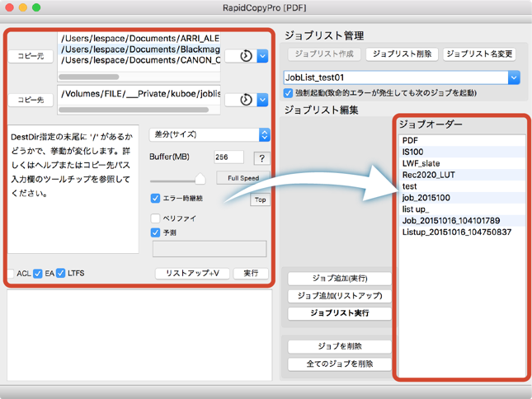
Task: Select test job in list
Action: click(463, 186)
